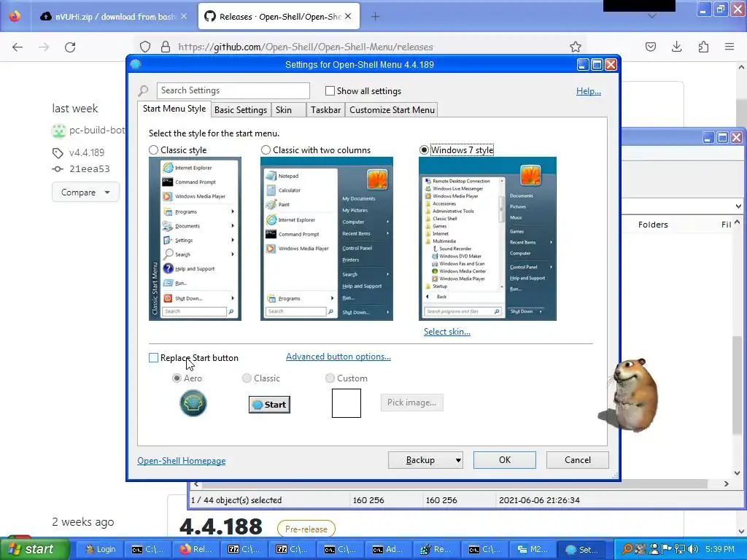Click the 21eea53 commit link
This screenshot has width=747, height=560.
click(x=90, y=168)
